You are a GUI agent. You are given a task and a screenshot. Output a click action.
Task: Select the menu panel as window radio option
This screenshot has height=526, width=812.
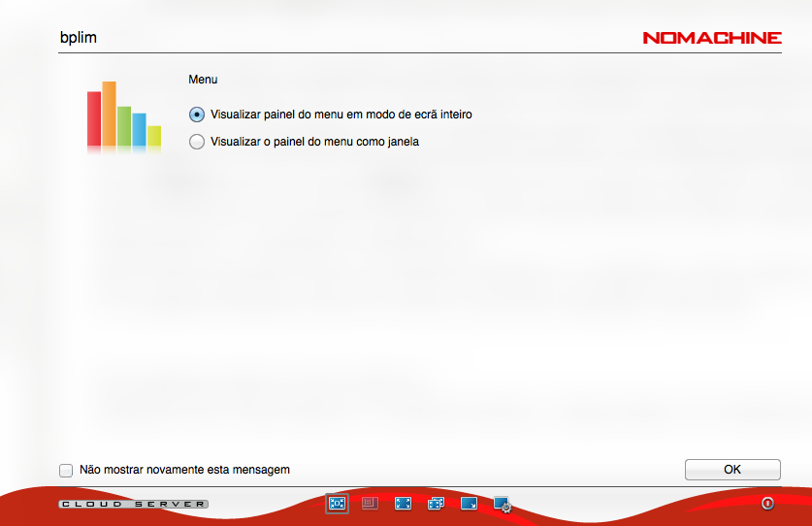[198, 142]
